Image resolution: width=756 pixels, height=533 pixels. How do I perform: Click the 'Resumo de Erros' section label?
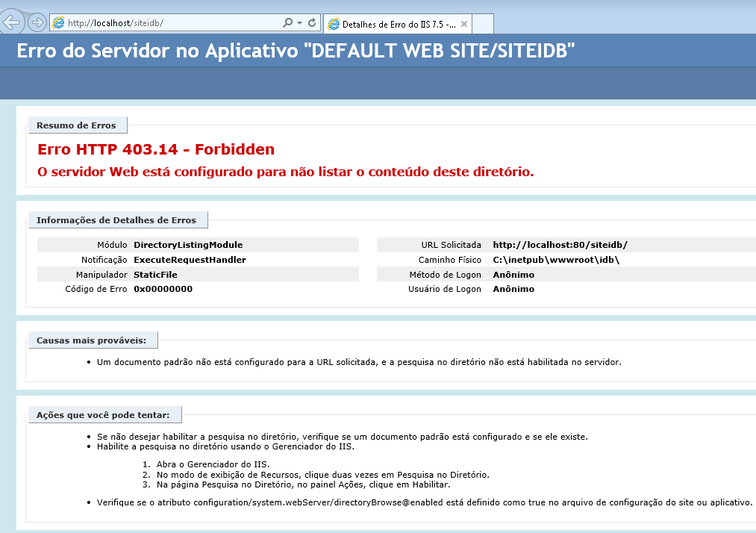76,125
